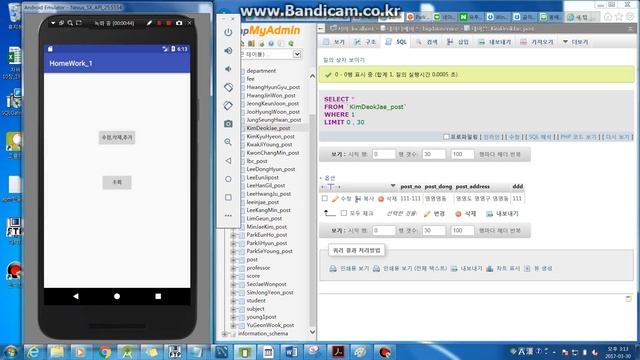
Task: Click the emulator power button icon
Action: [x=228, y=32]
